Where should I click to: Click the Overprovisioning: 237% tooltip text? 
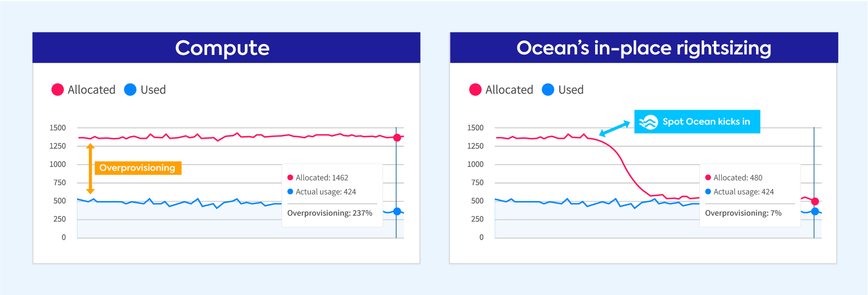[x=329, y=213]
